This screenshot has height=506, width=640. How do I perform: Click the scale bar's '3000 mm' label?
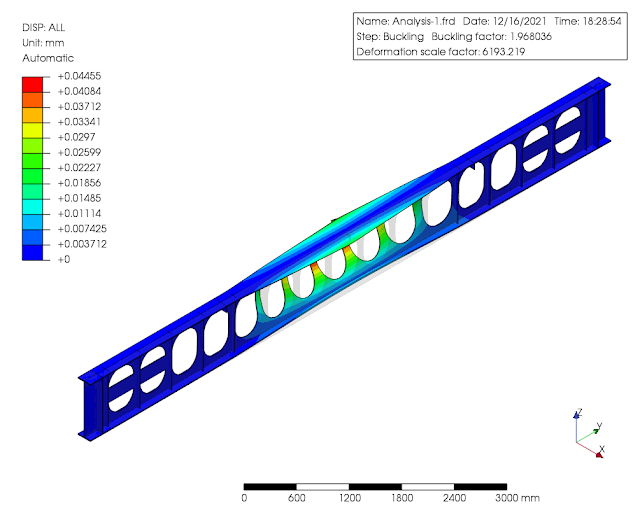click(518, 498)
